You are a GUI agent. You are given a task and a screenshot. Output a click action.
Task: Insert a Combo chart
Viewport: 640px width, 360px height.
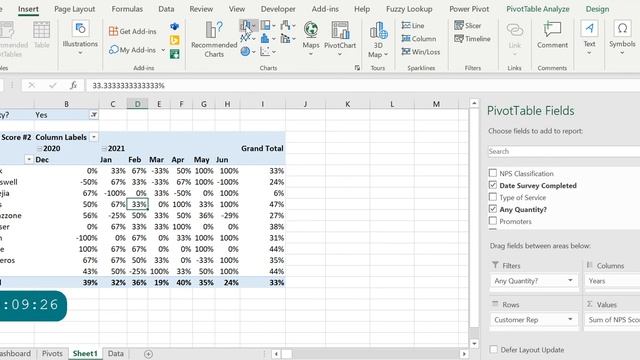pos(288,38)
